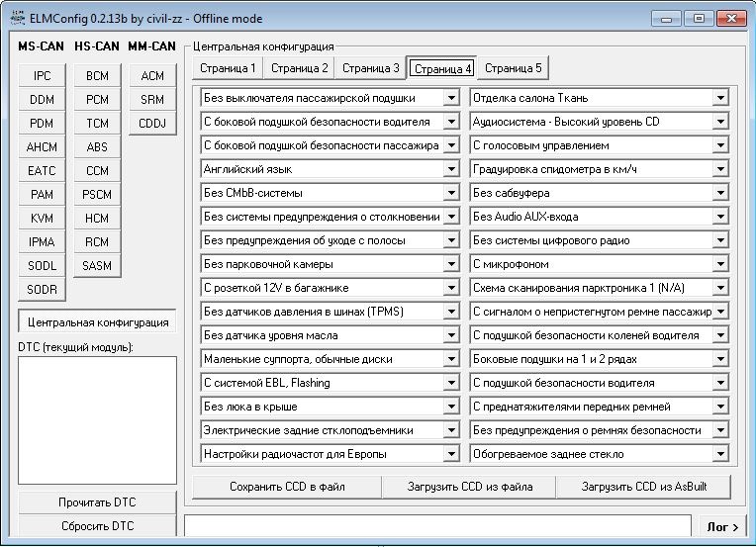Open Обогреваемое заднее стекло dropdown
The image size is (756, 547).
(x=599, y=454)
